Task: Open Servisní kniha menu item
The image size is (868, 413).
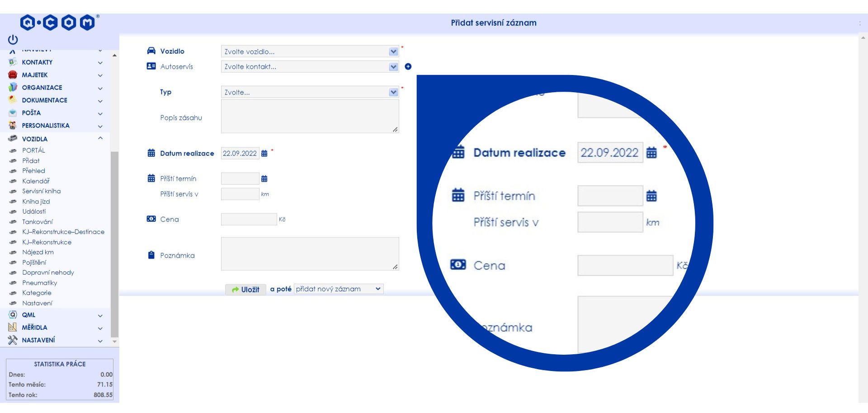Action: click(x=41, y=191)
